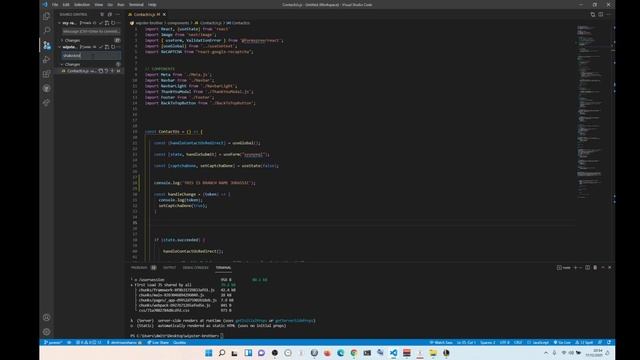Open the file icon on Contacts.js change row
The image size is (640, 360).
click(x=100, y=71)
